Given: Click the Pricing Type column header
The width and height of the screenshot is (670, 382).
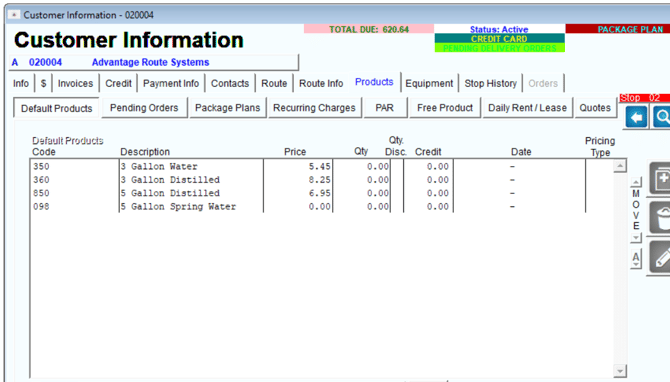Looking at the screenshot, I should click(x=600, y=147).
